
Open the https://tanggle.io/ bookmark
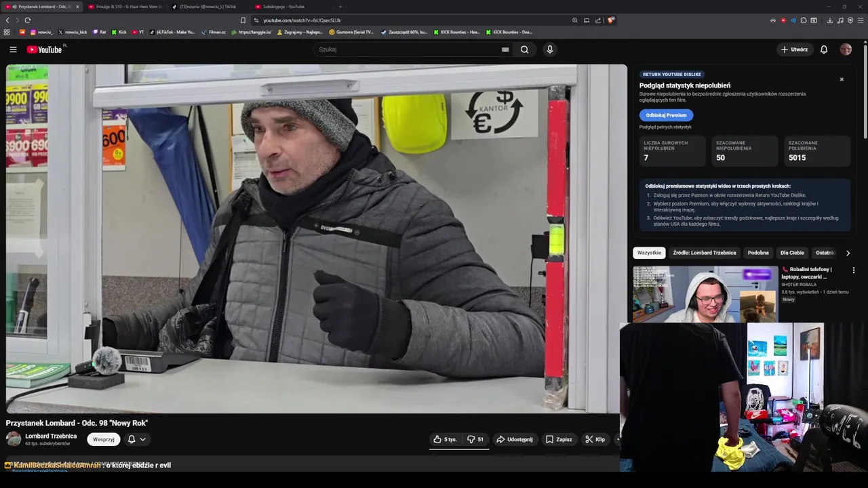tap(251, 32)
